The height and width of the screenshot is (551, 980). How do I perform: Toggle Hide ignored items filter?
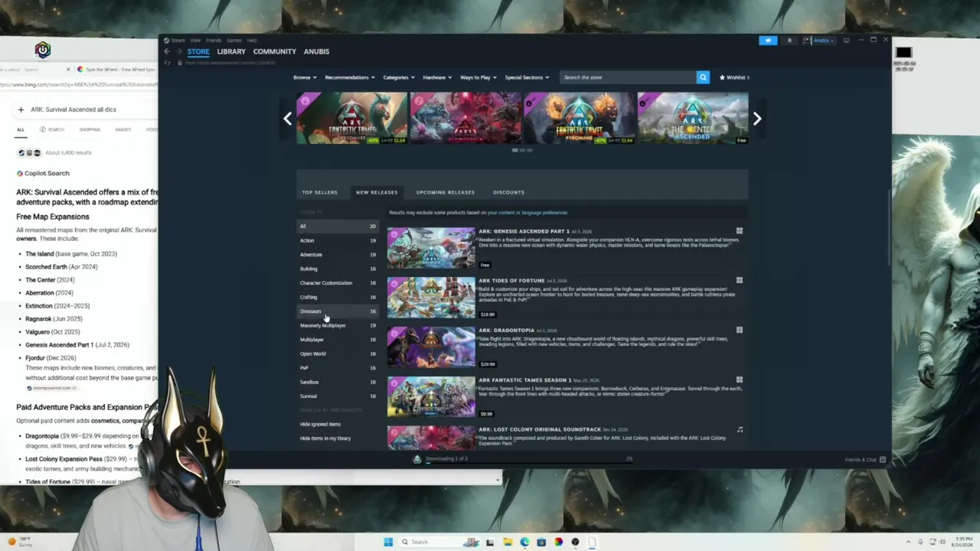(x=320, y=424)
